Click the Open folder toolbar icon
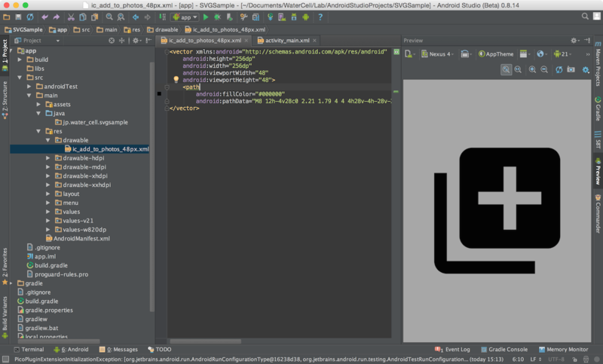The height and width of the screenshot is (364, 603). [7, 17]
